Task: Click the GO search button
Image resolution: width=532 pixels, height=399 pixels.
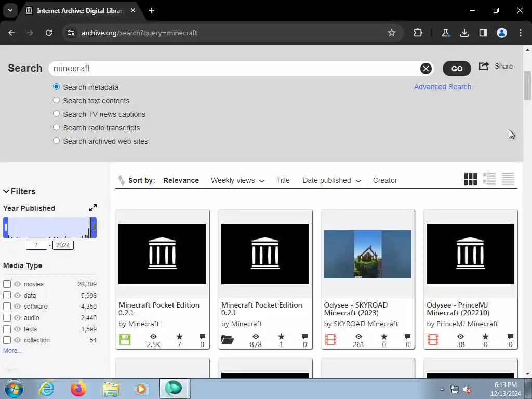Action: 457,69
